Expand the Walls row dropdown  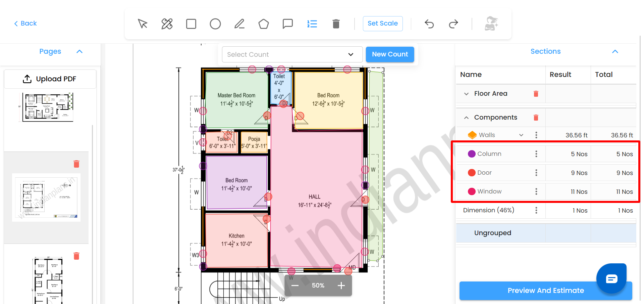[x=521, y=135]
